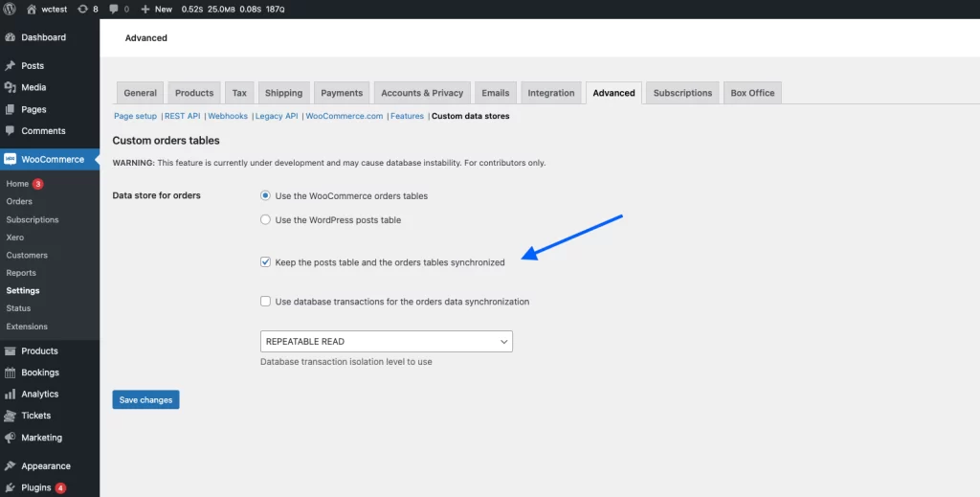The image size is (980, 497).
Task: Enable database transactions for orders synchronization
Action: tap(266, 301)
